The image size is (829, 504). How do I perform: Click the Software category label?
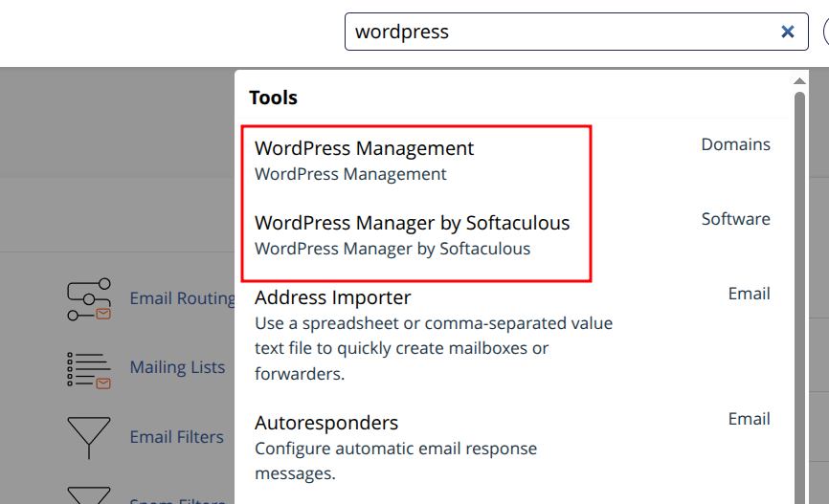(x=735, y=219)
